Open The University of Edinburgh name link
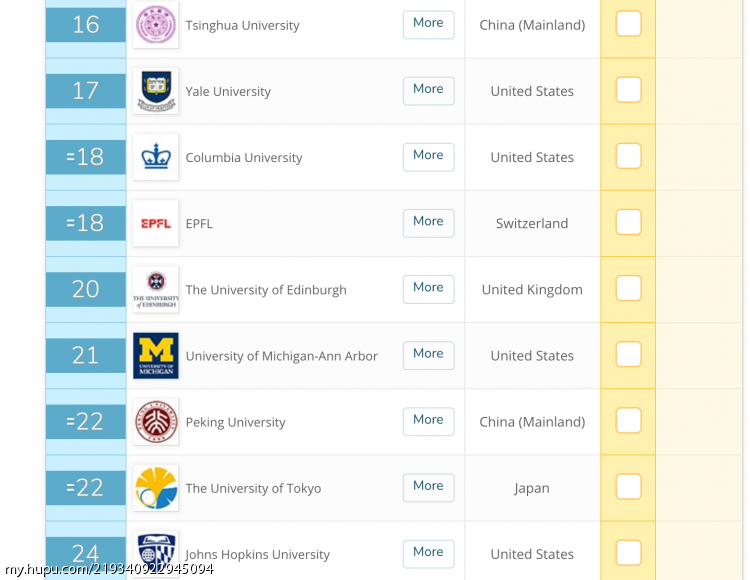750x580 pixels. [265, 290]
